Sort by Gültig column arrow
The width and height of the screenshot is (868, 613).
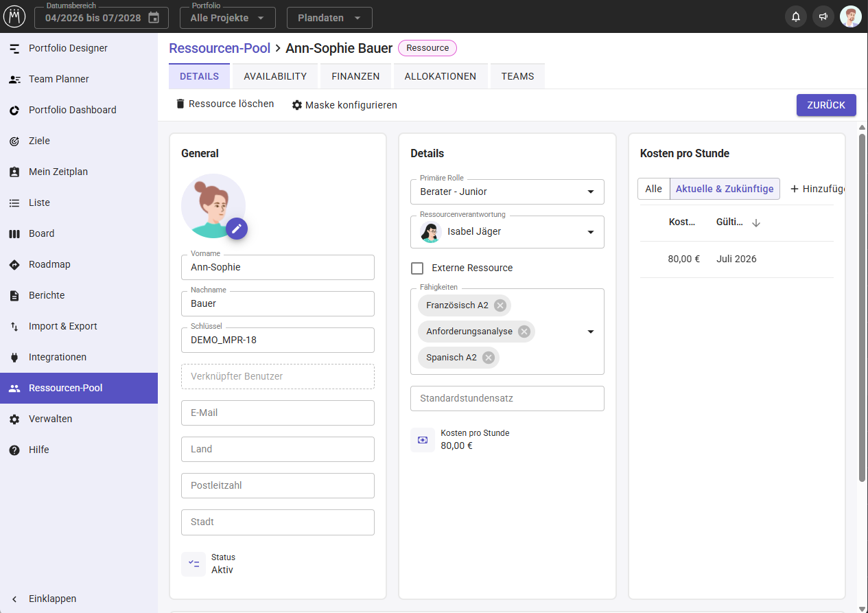tap(756, 223)
